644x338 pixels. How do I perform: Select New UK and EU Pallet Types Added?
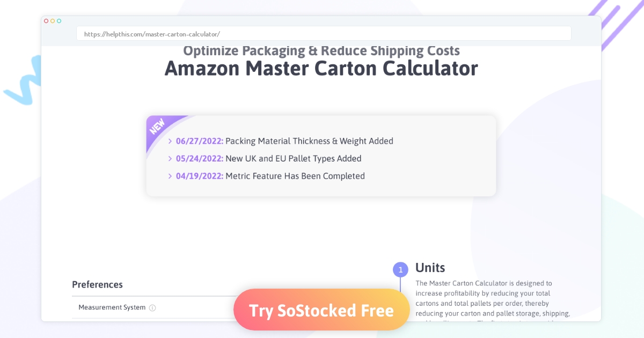click(x=294, y=159)
